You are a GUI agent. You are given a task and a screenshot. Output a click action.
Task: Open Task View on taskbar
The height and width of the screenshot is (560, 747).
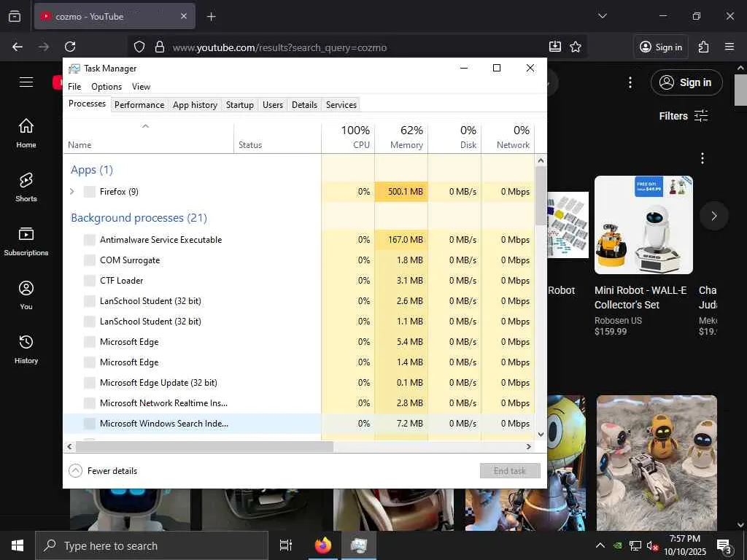coord(285,545)
